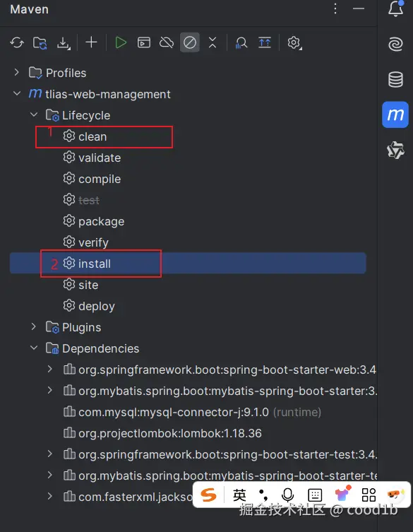This screenshot has width=413, height=532.
Task: Run Maven build with green play icon
Action: click(x=121, y=43)
